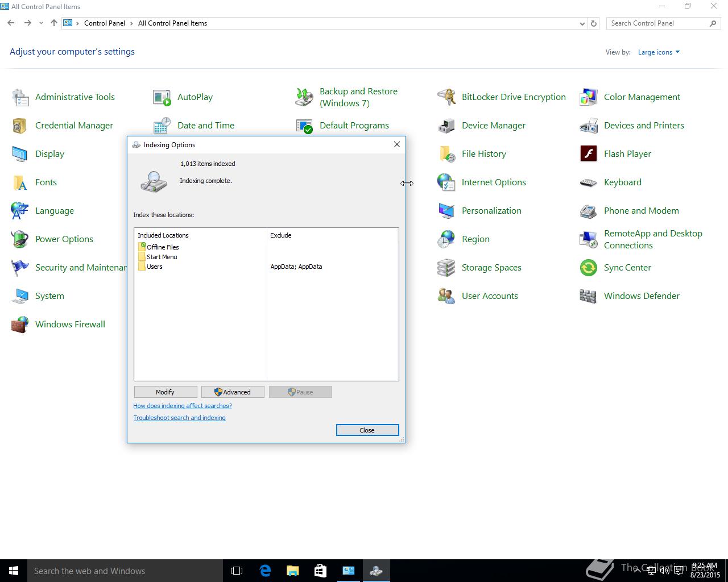Select Start Menu in Included Locations

click(x=158, y=257)
